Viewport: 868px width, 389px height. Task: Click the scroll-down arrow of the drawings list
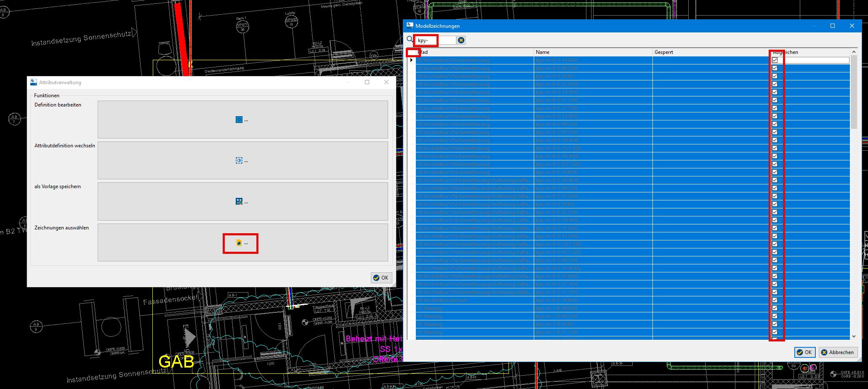(x=854, y=336)
